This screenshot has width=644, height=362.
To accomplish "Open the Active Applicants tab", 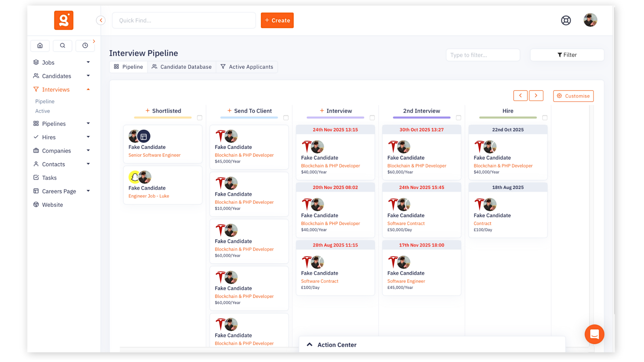I will click(x=247, y=67).
